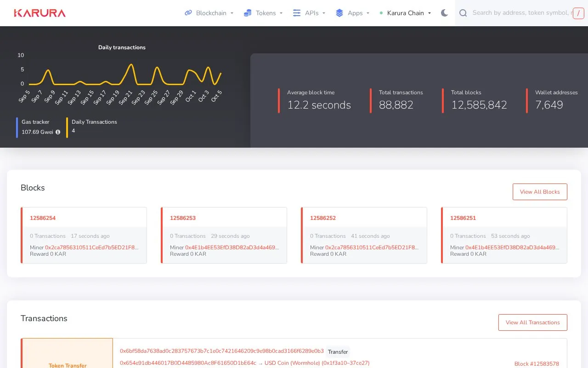Screen dimensions: 588x368
Task: Click wallet addresses value 7,649
Action: (x=549, y=105)
